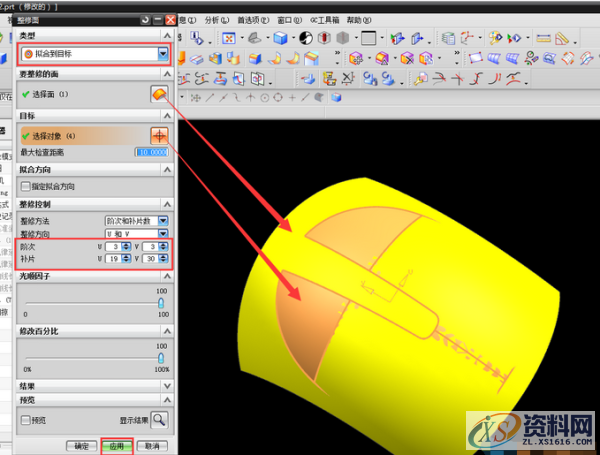The width and height of the screenshot is (600, 455).
Task: Click the blue shaded cube display icon
Action: 280,38
